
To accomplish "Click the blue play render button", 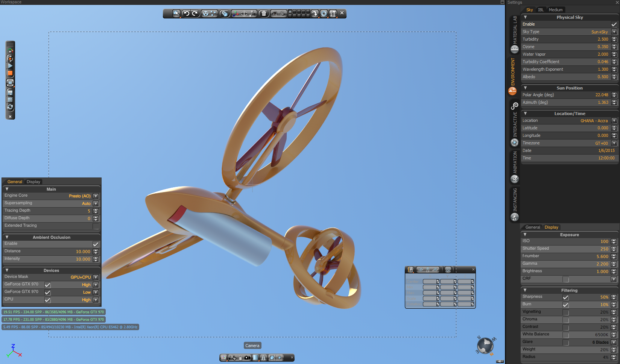I will pyautogui.click(x=10, y=66).
